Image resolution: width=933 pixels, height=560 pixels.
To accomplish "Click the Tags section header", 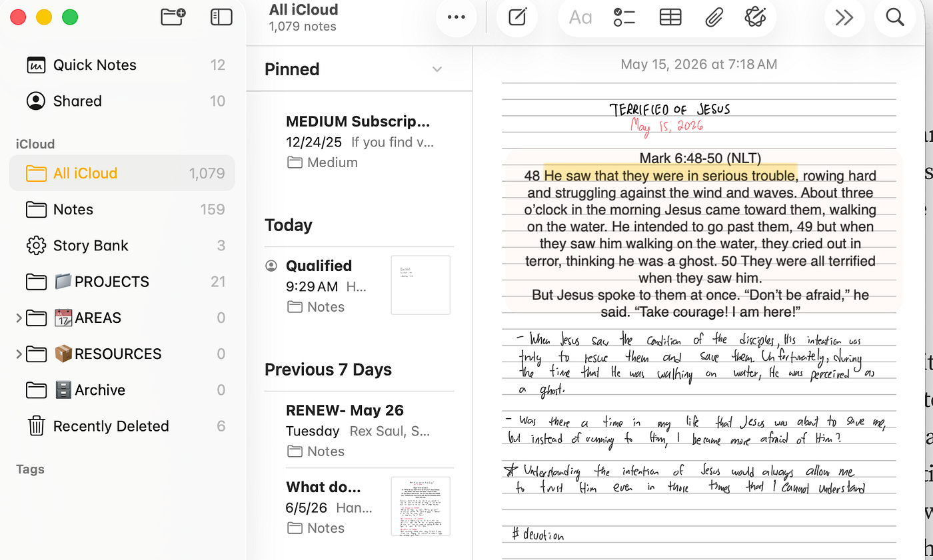I will point(30,469).
